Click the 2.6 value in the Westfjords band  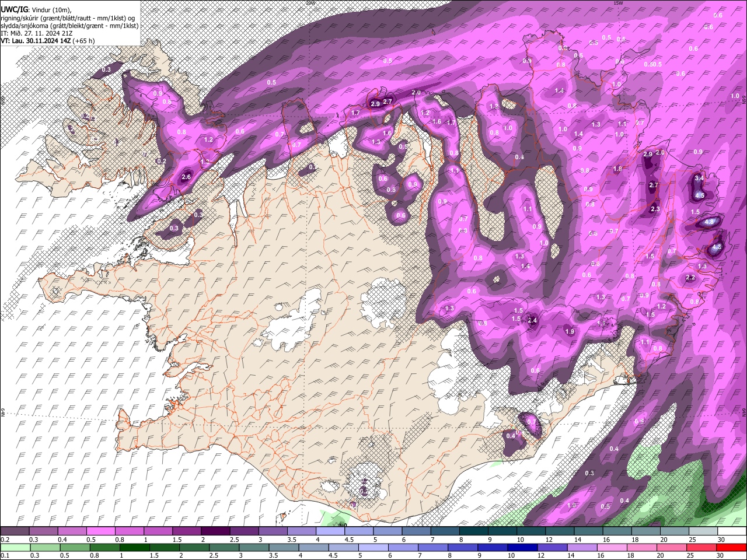(187, 177)
